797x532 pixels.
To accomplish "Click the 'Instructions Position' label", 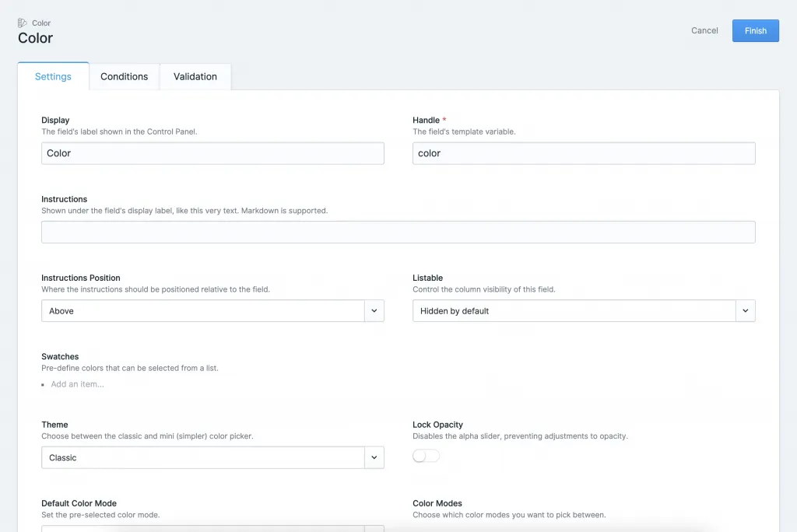I will point(81,278).
